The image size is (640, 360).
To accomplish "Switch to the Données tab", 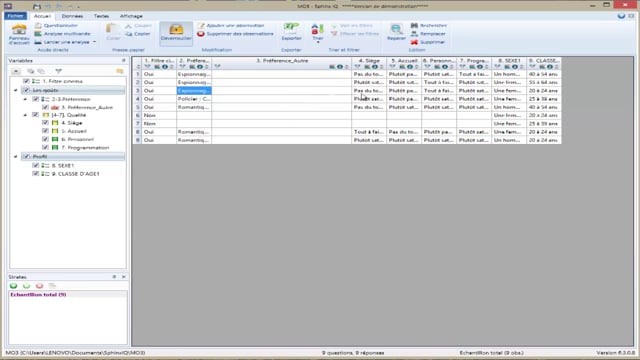I will pos(72,16).
